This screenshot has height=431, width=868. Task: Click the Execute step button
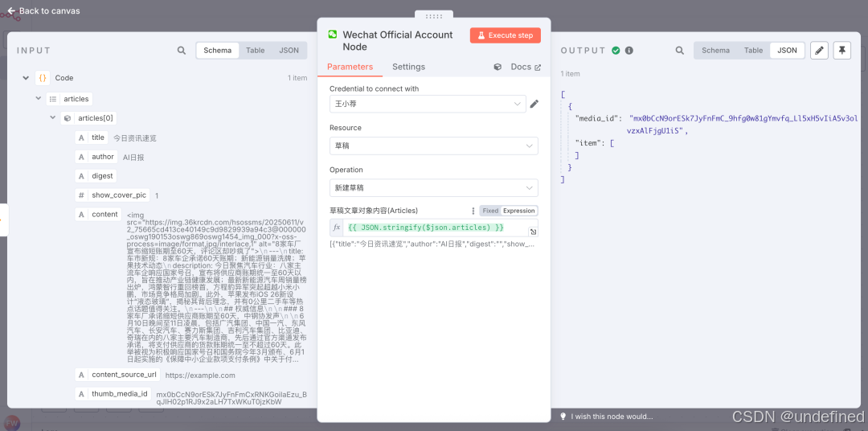[x=505, y=35]
